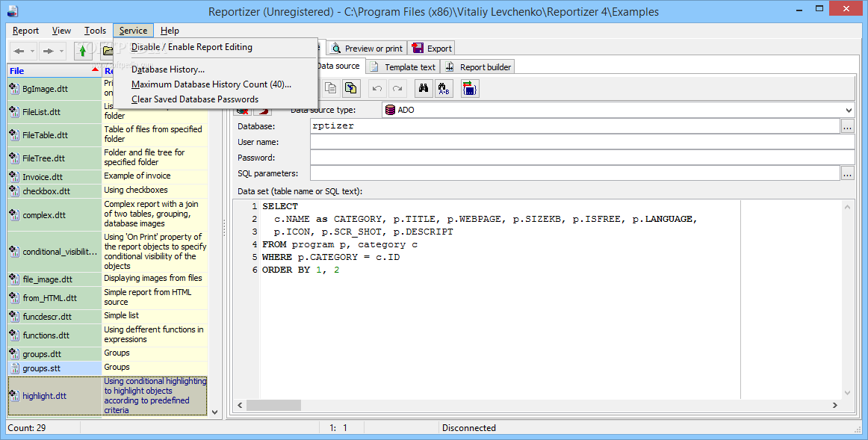Click in the User name field
This screenshot has width=868, height=440.
(x=583, y=142)
